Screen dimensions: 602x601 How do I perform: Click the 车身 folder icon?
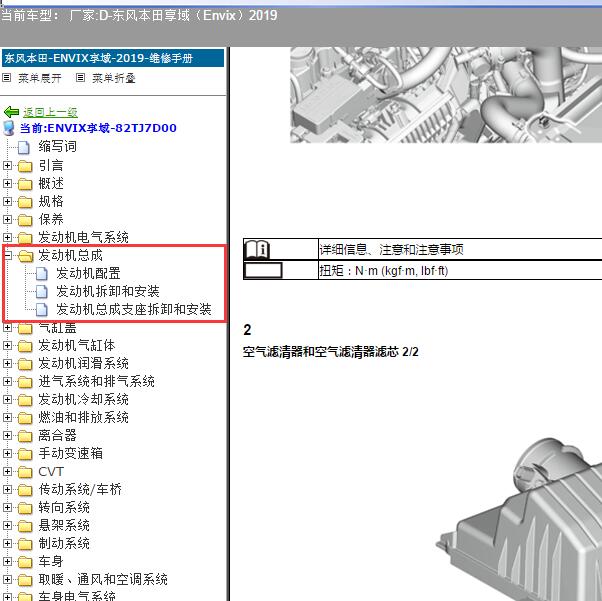tap(25, 562)
